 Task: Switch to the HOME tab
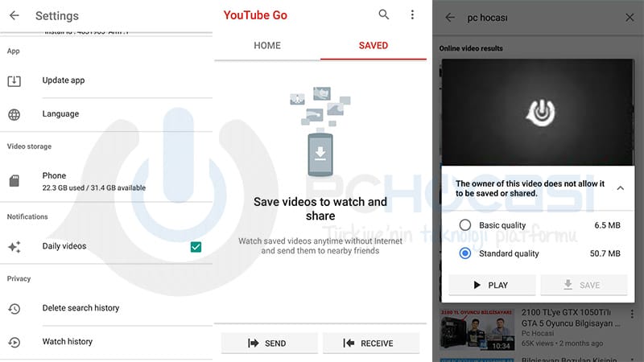[x=267, y=46]
